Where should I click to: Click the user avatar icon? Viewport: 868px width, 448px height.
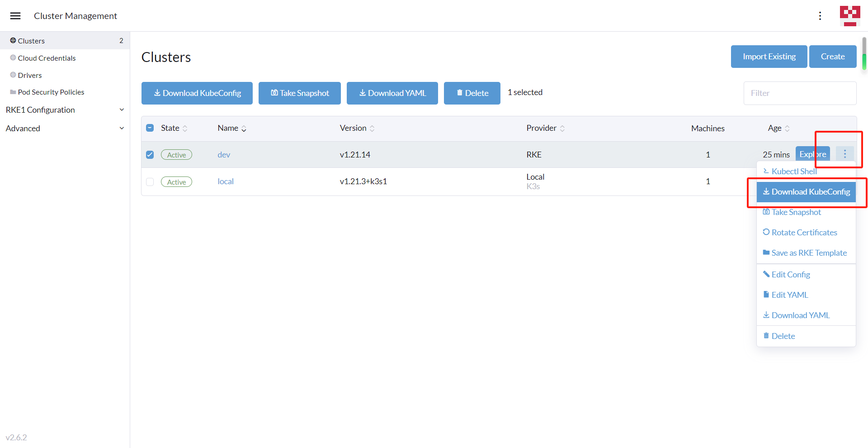[x=850, y=16]
